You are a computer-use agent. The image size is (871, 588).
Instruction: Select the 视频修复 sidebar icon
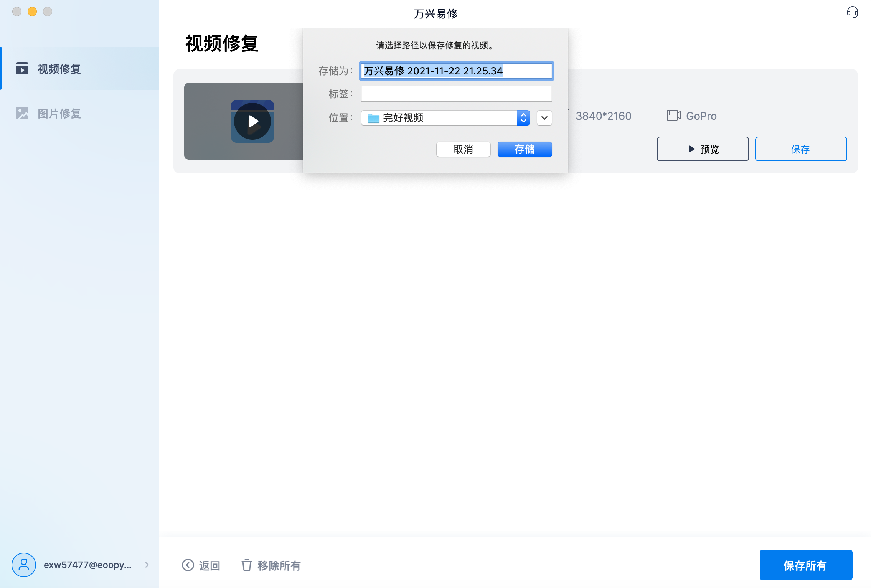(x=23, y=69)
